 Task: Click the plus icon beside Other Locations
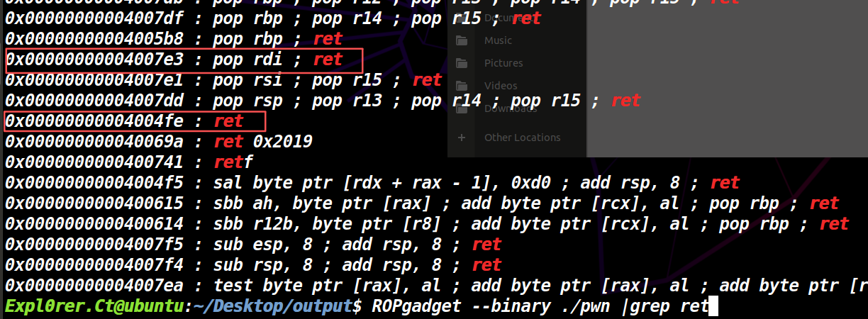click(x=462, y=138)
